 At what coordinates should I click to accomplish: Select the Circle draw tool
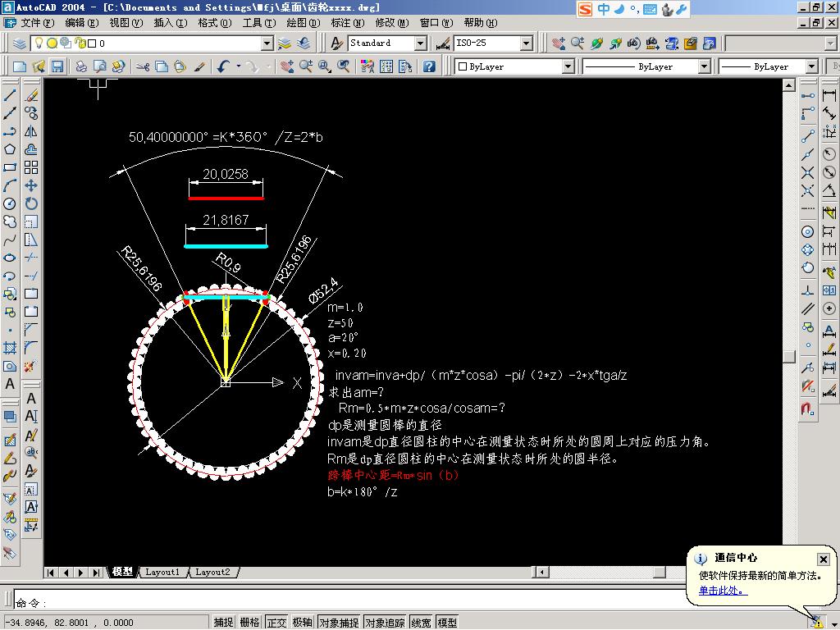(10, 203)
